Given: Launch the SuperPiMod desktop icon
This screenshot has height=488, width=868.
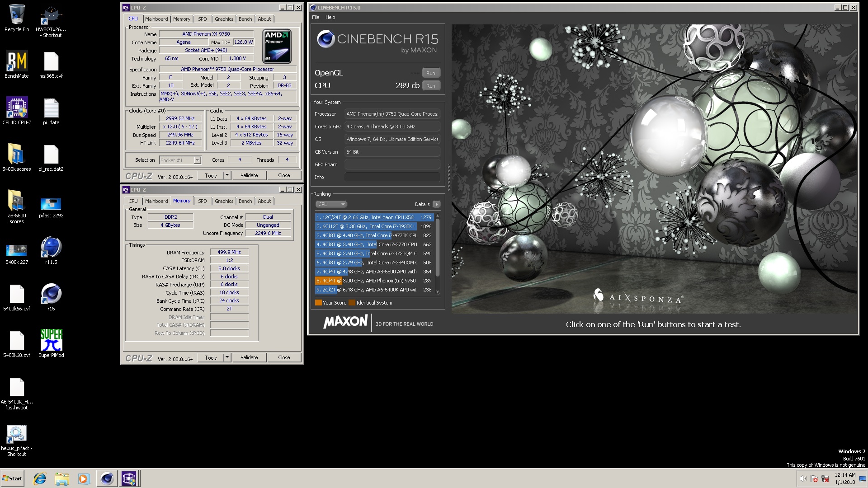Looking at the screenshot, I should (51, 343).
